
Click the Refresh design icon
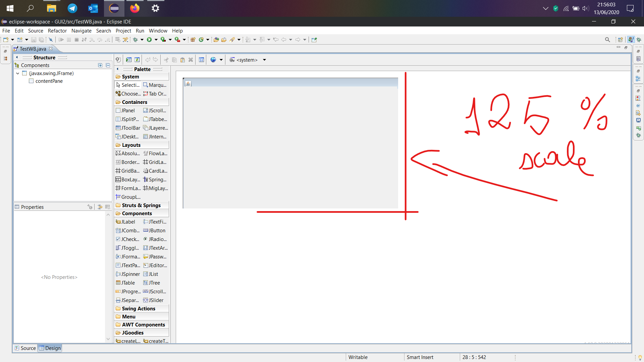[137, 60]
